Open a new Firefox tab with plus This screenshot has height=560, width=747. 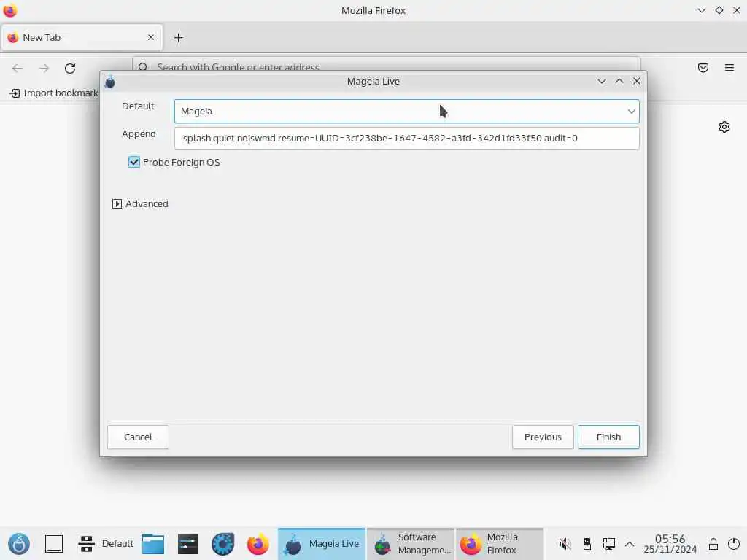point(178,38)
